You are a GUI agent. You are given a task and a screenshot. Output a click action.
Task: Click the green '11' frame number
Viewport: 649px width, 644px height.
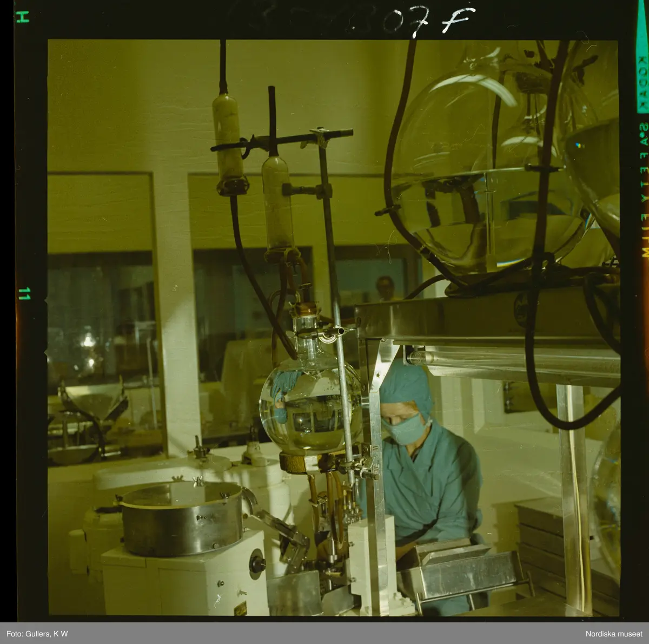24,294
